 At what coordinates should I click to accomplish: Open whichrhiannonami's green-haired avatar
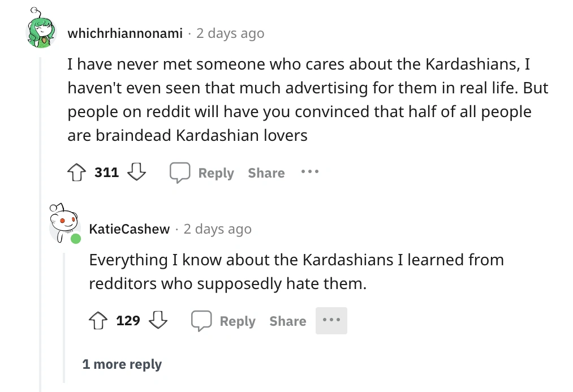41,33
